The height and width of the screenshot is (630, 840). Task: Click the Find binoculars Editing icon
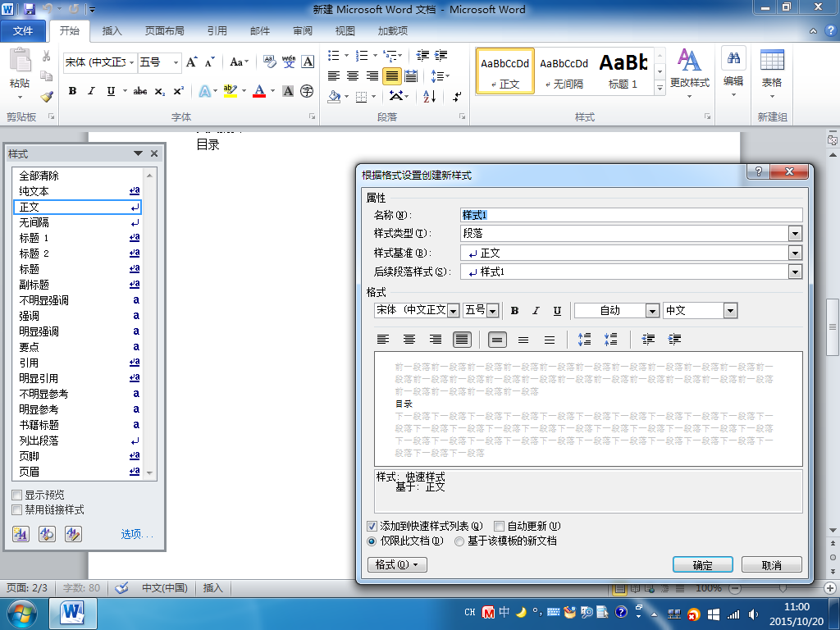[733, 58]
